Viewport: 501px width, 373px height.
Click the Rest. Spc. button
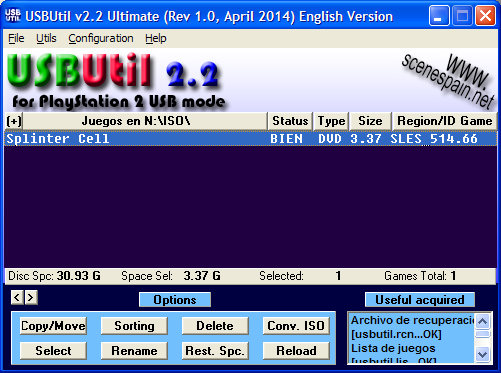tap(215, 351)
